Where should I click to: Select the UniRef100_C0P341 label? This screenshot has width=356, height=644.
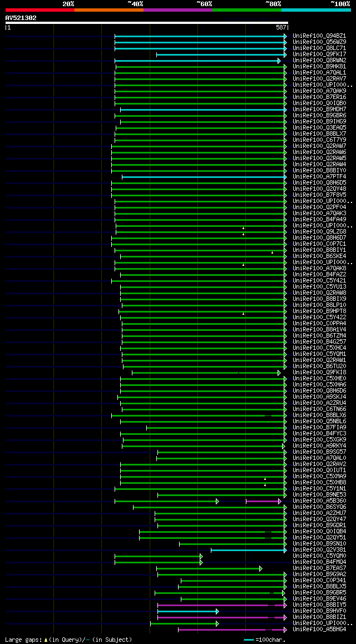pos(319,581)
